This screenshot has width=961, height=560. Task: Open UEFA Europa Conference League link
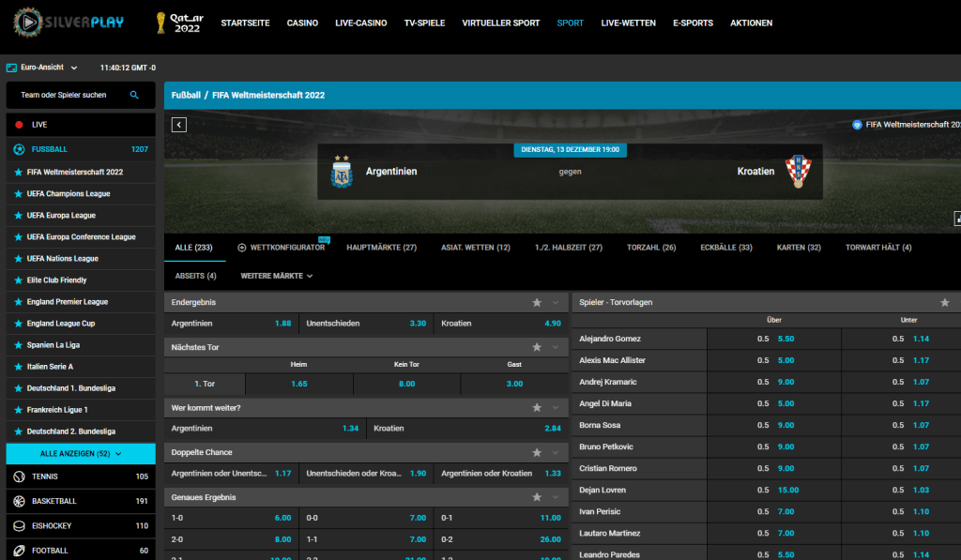[81, 237]
